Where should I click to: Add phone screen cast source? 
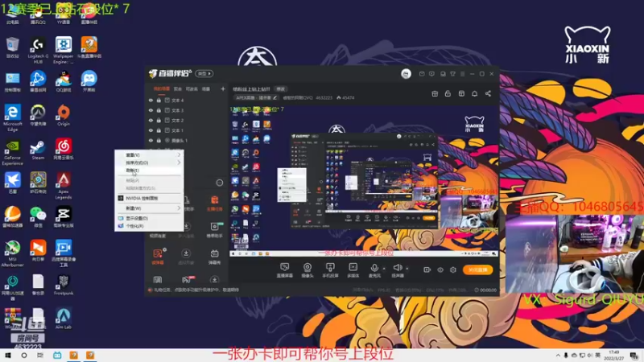point(330,270)
